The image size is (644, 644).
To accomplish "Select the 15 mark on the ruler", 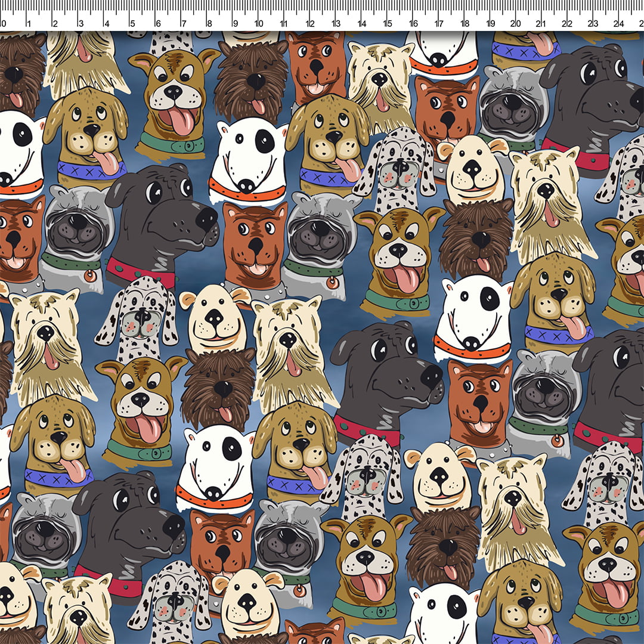I will 388,23.
